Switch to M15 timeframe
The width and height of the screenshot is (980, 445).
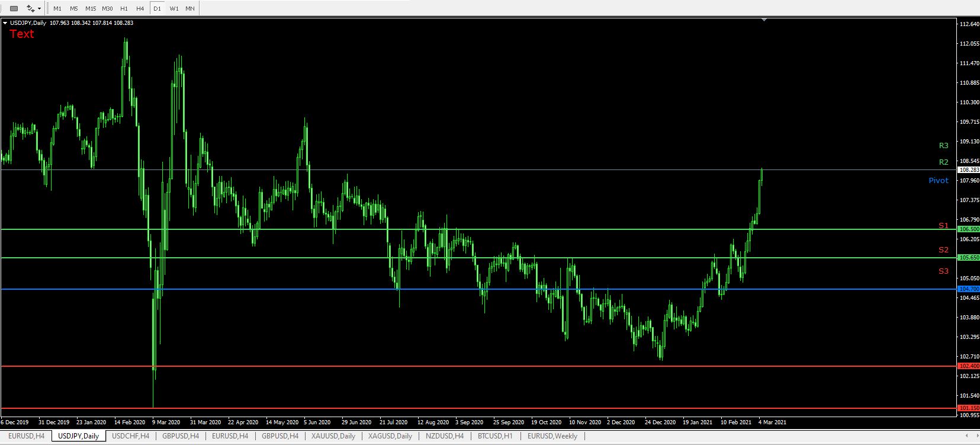tap(90, 8)
